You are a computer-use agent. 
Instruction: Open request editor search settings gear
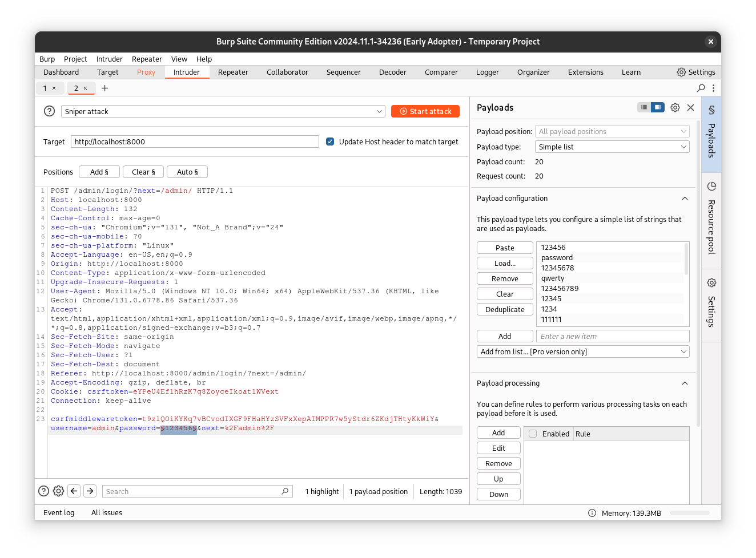58,491
